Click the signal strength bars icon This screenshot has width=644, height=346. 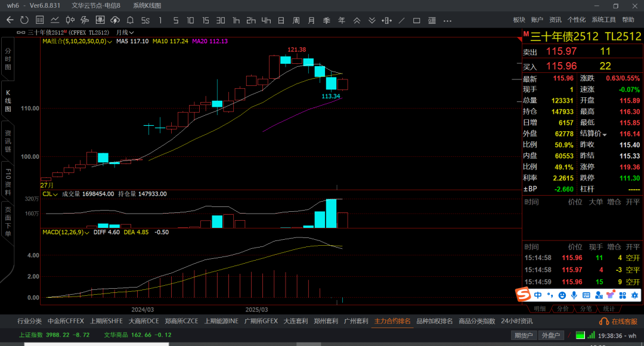click(x=591, y=335)
